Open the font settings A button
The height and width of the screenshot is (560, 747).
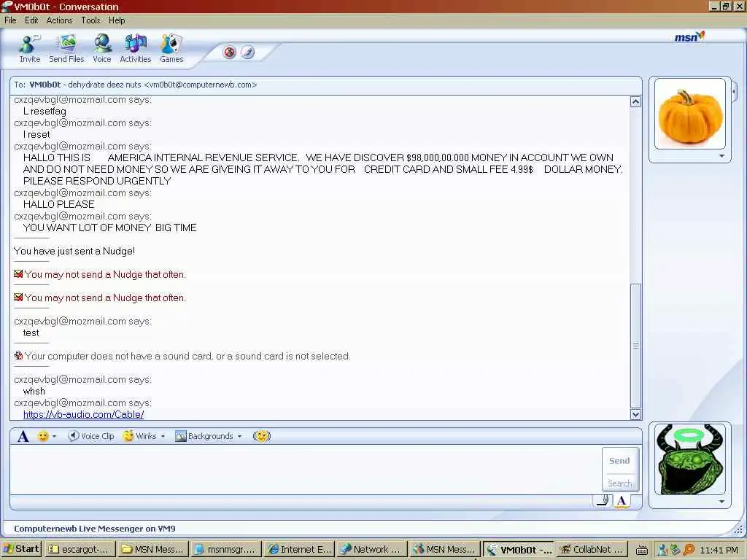pyautogui.click(x=23, y=436)
